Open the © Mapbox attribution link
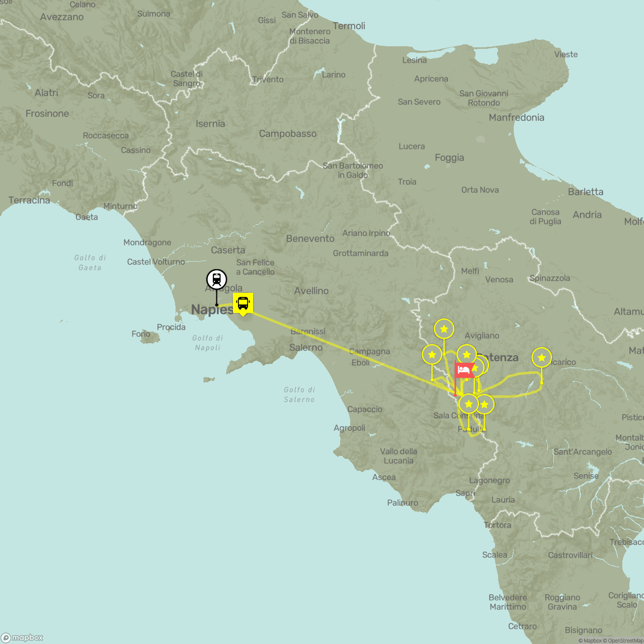The image size is (644, 644). [x=590, y=640]
